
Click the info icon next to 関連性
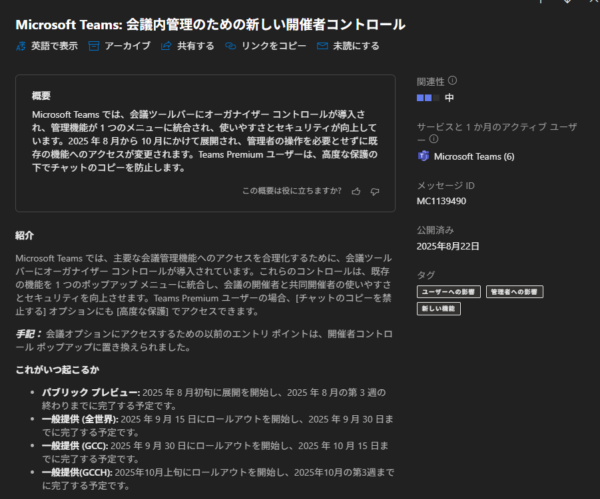[452, 81]
